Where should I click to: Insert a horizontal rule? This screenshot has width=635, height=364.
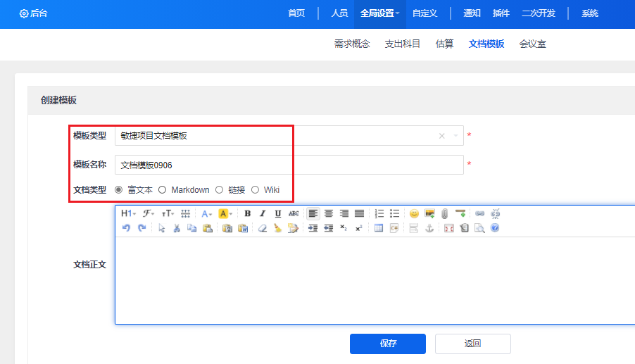coord(460,213)
